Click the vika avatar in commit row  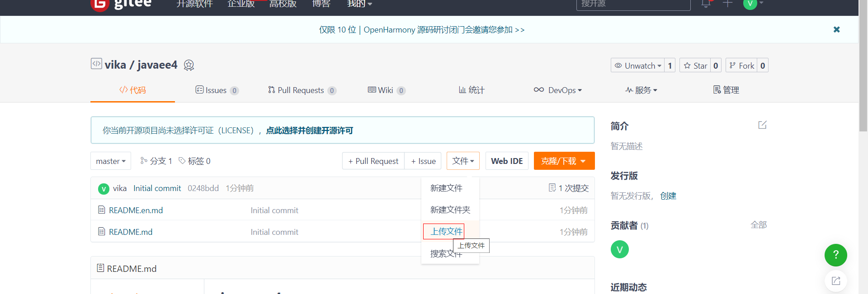coord(104,189)
